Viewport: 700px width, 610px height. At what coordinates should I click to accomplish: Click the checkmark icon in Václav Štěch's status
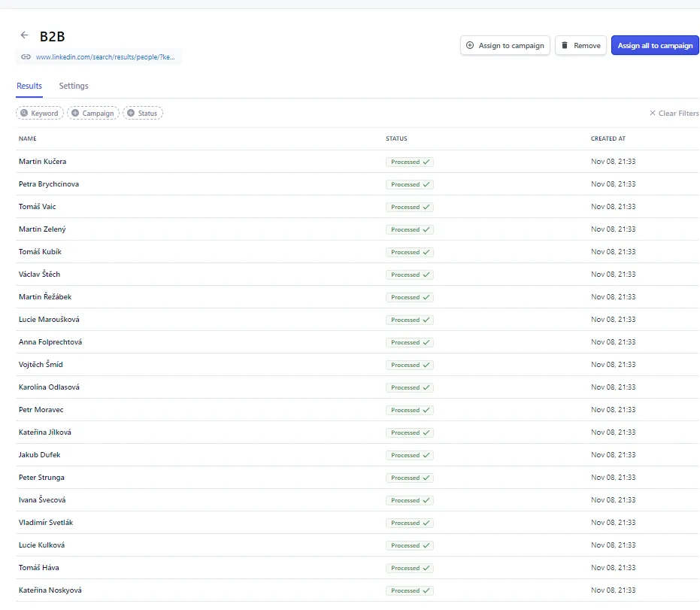(x=426, y=275)
